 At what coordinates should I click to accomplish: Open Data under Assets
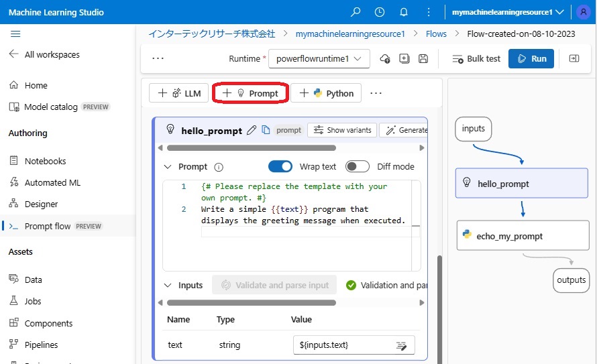click(25, 280)
